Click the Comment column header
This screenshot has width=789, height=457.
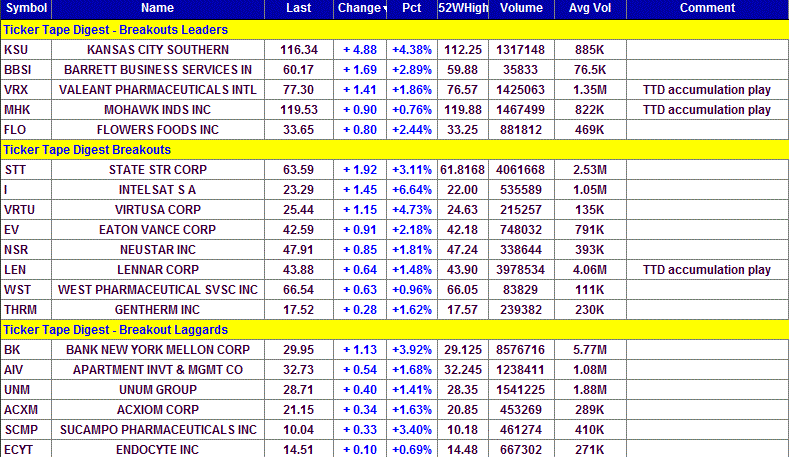coord(707,9)
